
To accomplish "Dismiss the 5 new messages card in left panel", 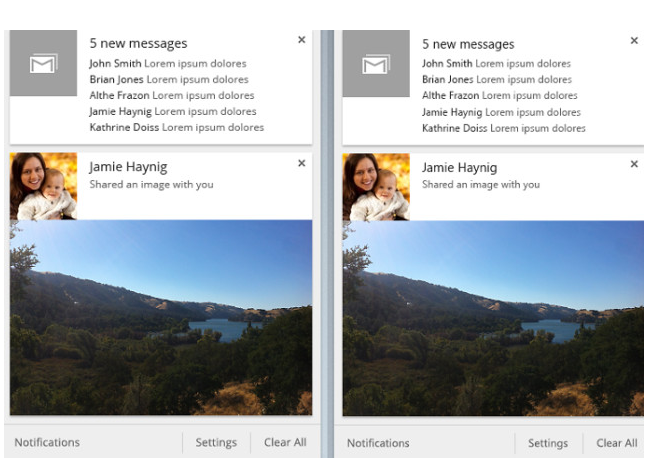I will point(302,40).
